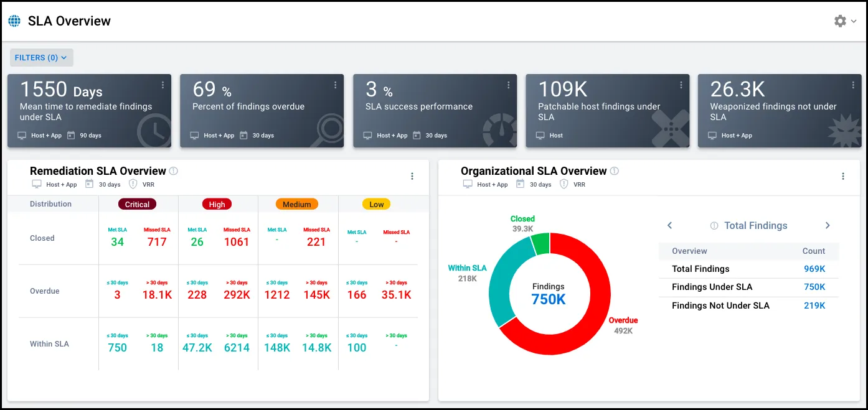Click the 1550 Days mean time card
The image size is (868, 410).
click(x=89, y=111)
